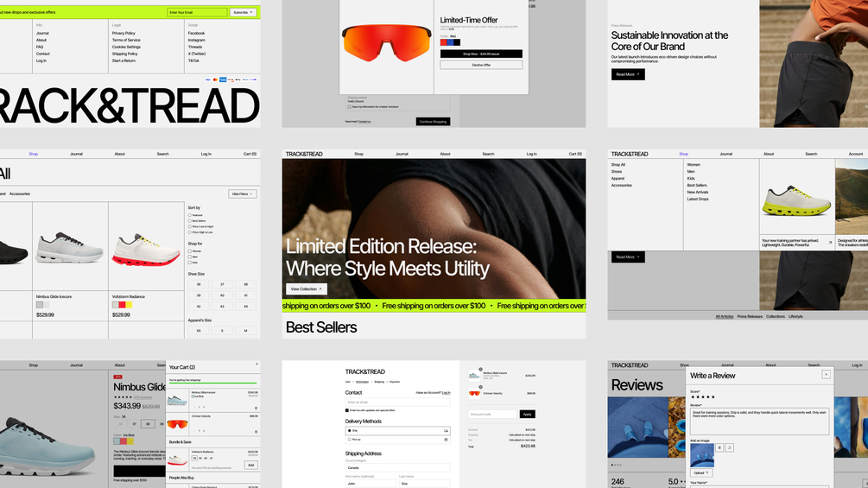
Task: Click Log in link beside 'Have an Account?'
Action: [447, 393]
